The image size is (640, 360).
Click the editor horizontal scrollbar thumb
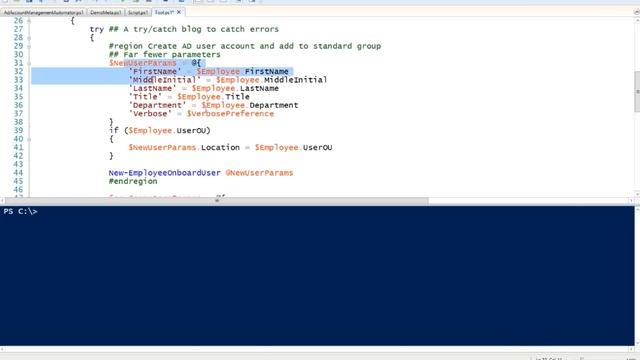pyautogui.click(x=216, y=200)
